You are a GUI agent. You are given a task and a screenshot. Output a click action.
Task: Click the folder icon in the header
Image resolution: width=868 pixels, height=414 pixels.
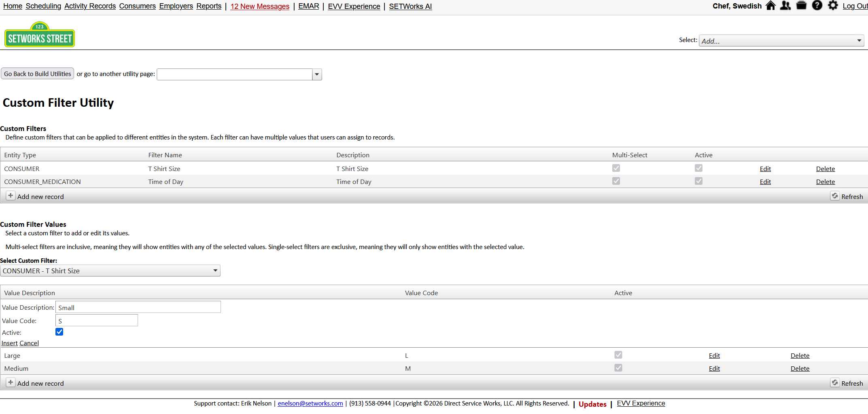coord(801,6)
